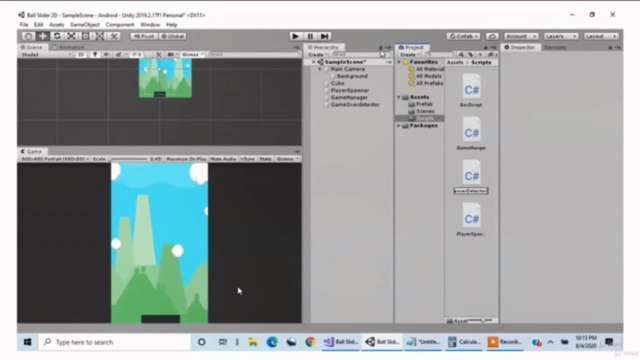Open the Account dropdown
Image resolution: width=640 pixels, height=360 pixels.
tap(521, 36)
